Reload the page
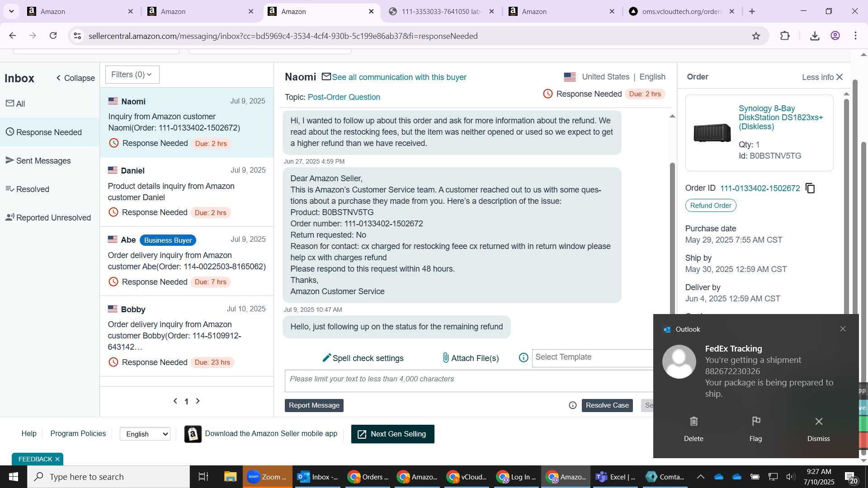The image size is (868, 488). (x=53, y=36)
